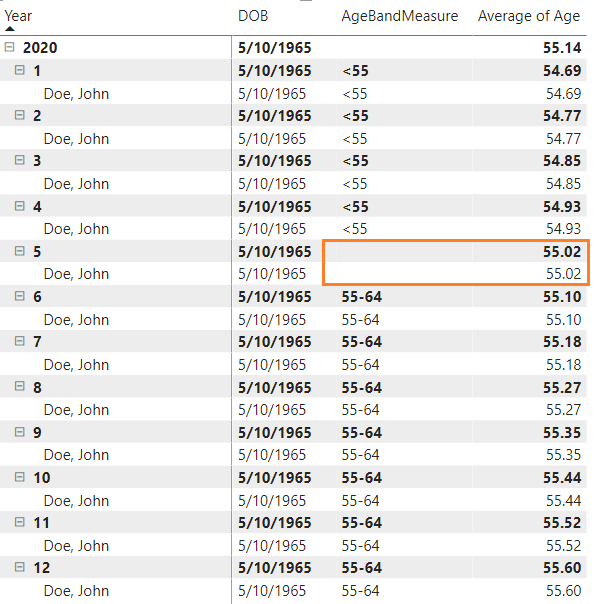
Task: Select the 2020 total value 55.14
Action: click(562, 47)
